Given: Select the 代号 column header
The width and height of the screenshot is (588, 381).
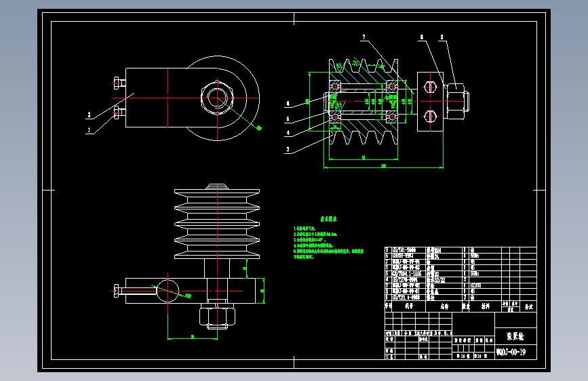Looking at the screenshot, I should [408, 306].
